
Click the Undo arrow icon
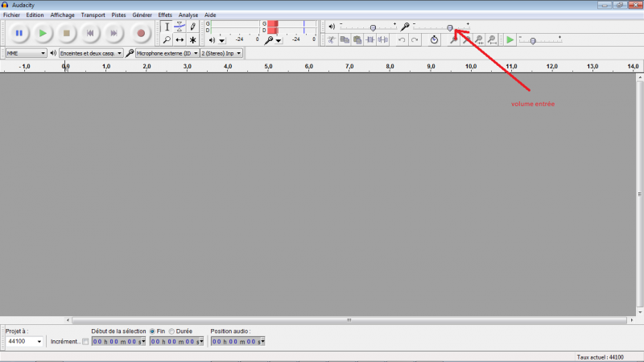point(402,39)
